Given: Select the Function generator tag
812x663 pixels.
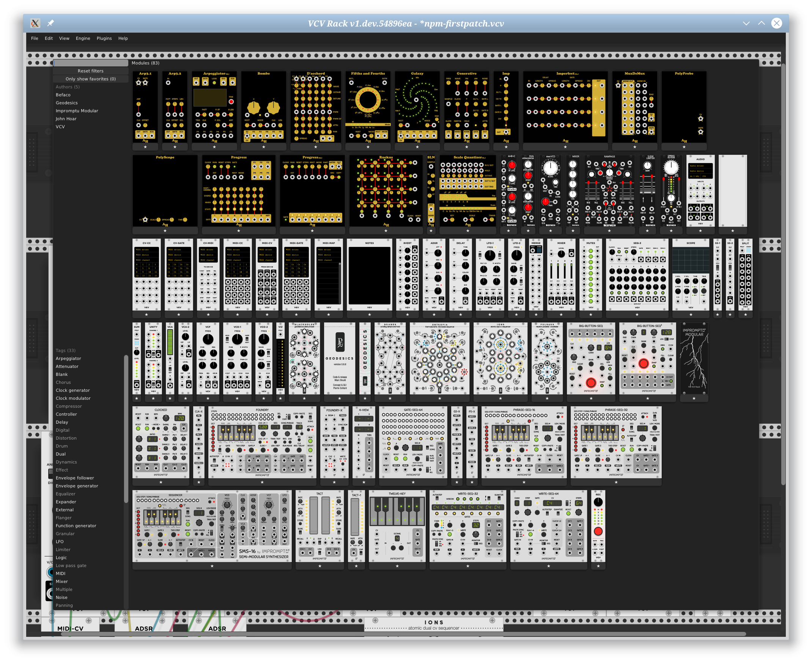Looking at the screenshot, I should click(76, 526).
